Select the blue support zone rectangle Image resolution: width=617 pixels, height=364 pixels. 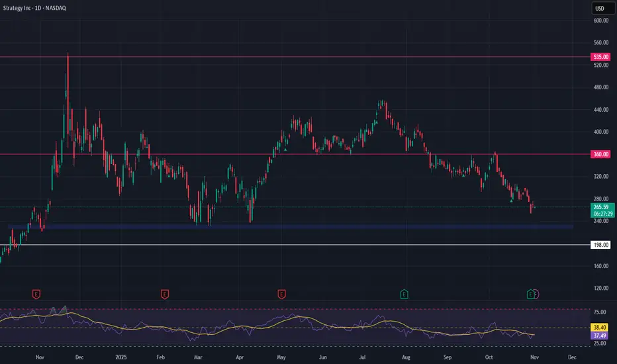coord(291,227)
